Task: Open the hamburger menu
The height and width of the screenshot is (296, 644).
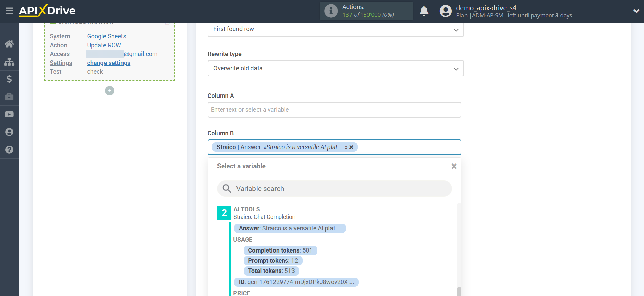Action: 9,11
